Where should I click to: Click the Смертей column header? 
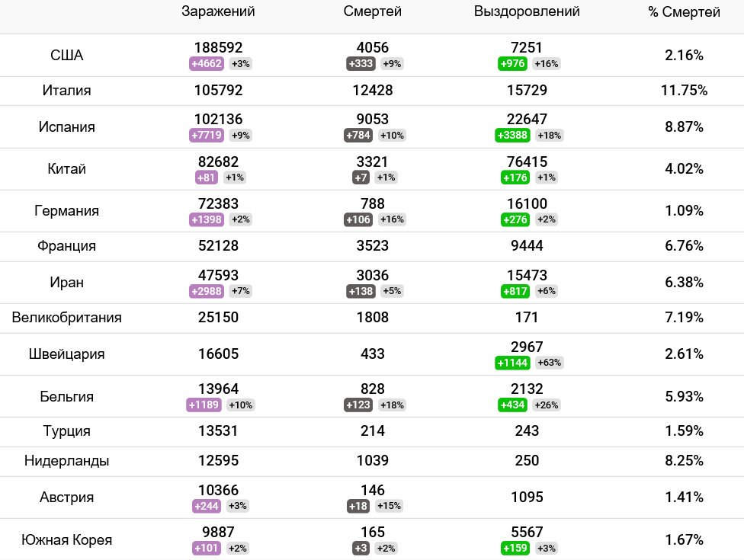(x=372, y=11)
